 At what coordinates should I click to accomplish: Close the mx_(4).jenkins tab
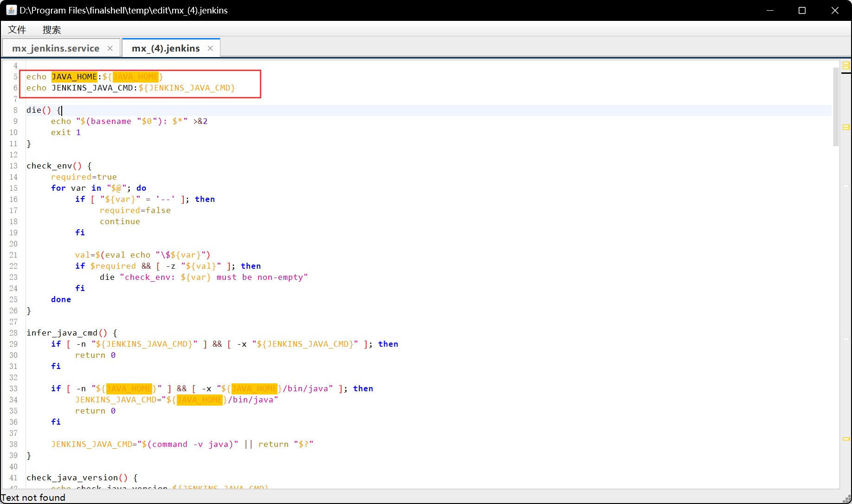[x=210, y=48]
